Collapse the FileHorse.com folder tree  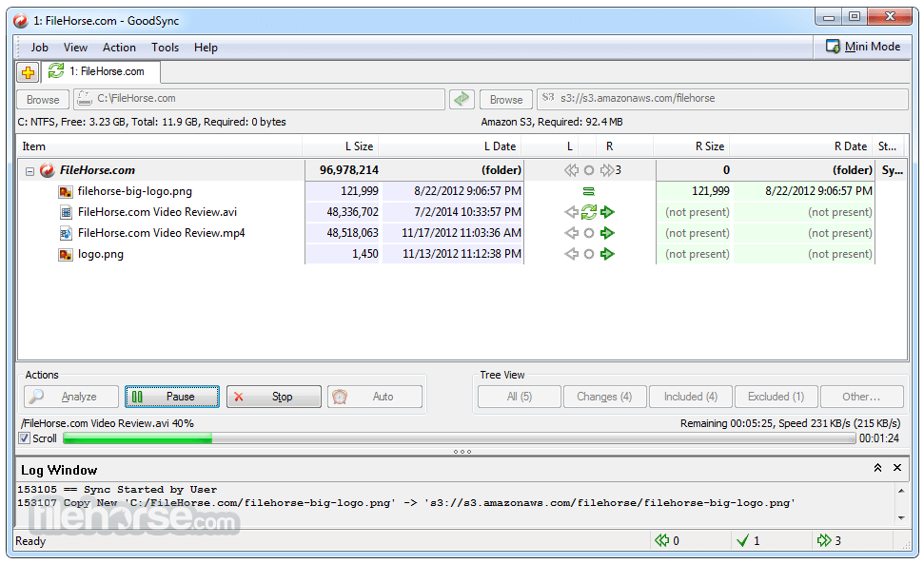pyautogui.click(x=29, y=171)
